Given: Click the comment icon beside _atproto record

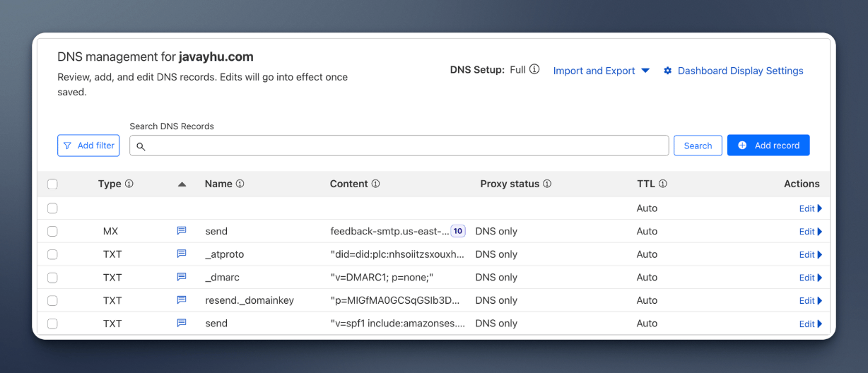Looking at the screenshot, I should click(182, 254).
